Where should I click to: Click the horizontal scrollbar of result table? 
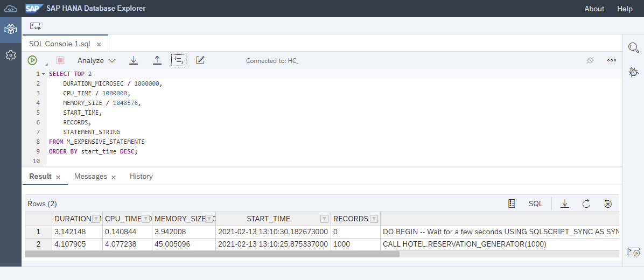(x=212, y=254)
